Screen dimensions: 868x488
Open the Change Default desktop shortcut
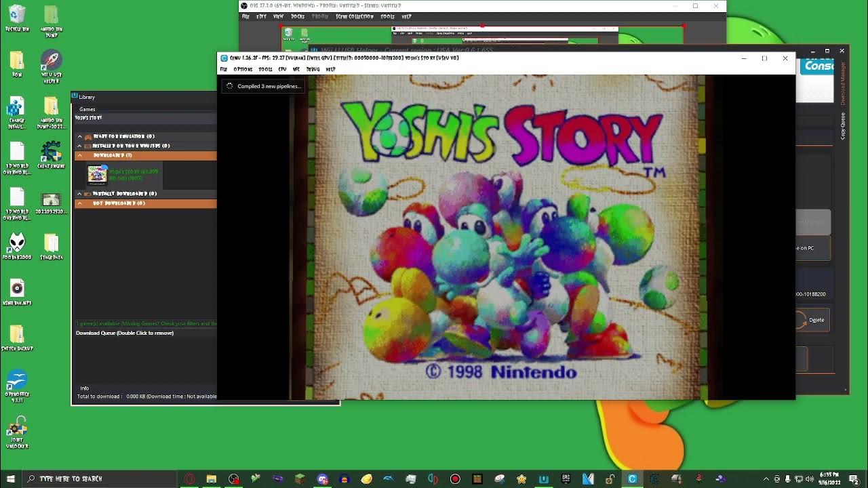pos(17,113)
